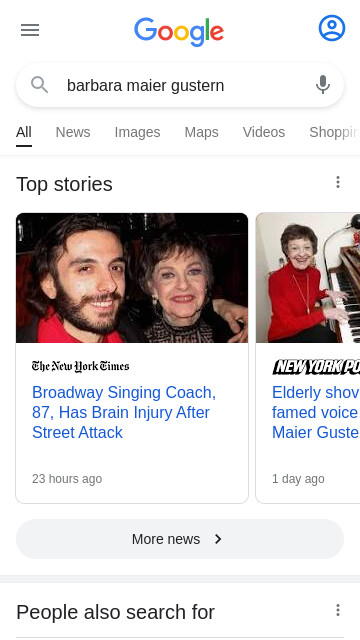
Task: Click the barbara maier gustern search field
Action: pyautogui.click(x=180, y=85)
